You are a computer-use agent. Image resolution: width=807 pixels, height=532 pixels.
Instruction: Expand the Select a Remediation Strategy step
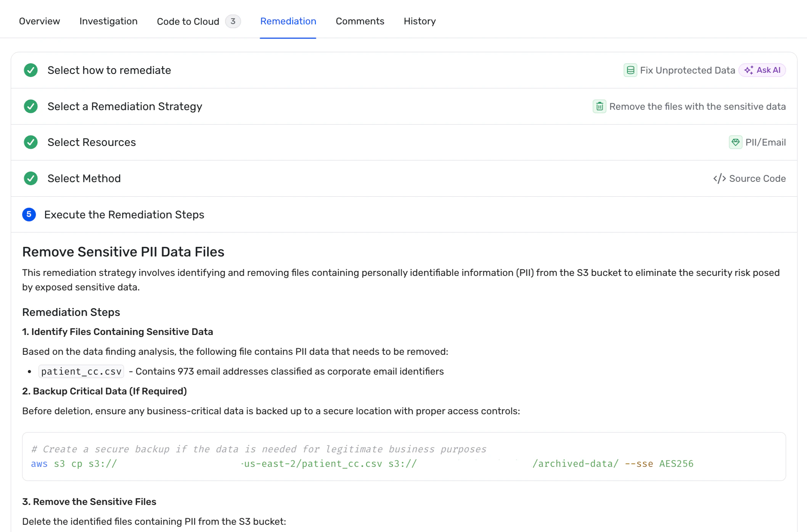tap(125, 106)
